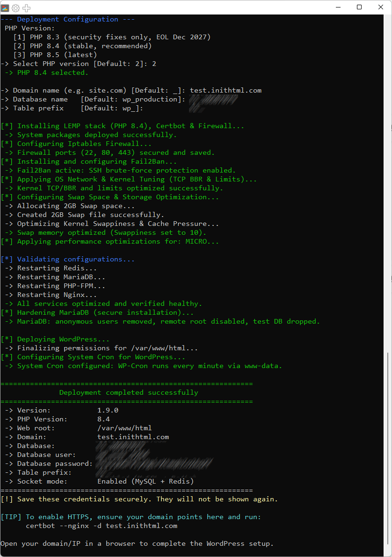The width and height of the screenshot is (392, 557).
Task: Click summary 'Database password:' label
Action: tap(55, 463)
